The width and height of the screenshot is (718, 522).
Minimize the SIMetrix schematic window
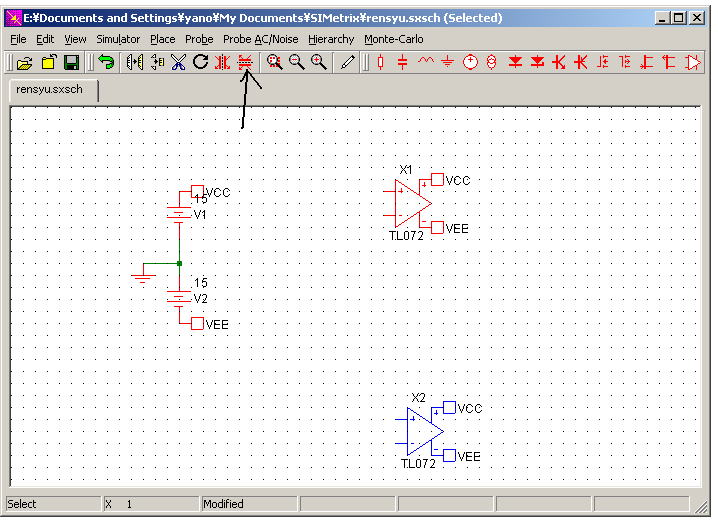(663, 18)
